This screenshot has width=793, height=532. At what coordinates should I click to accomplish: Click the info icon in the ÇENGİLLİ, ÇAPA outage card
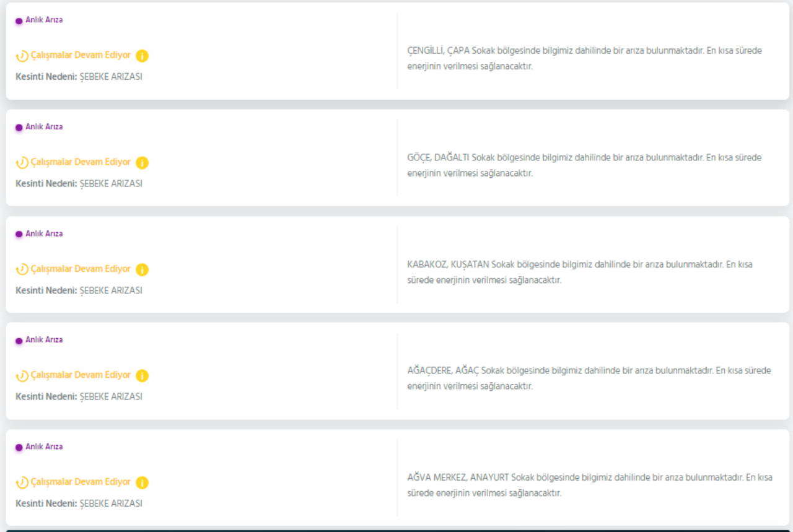coord(142,56)
